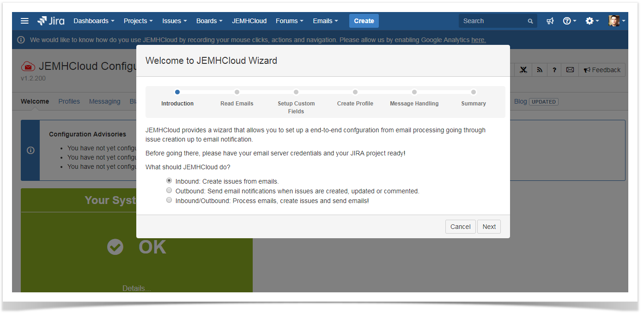Open the announcements megaphone in the top bar
This screenshot has height=315, width=644.
click(x=550, y=21)
